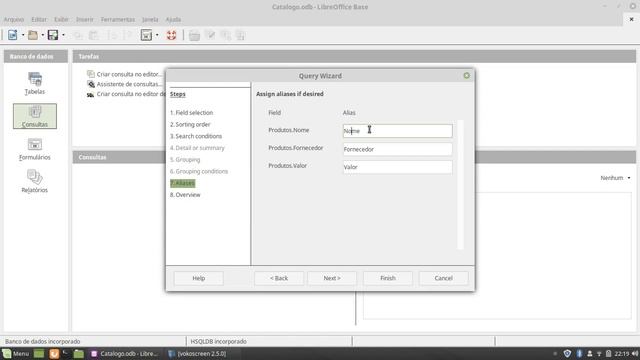Click the Help lifebuoy toolbar icon
This screenshot has width=640, height=360.
[x=171, y=35]
